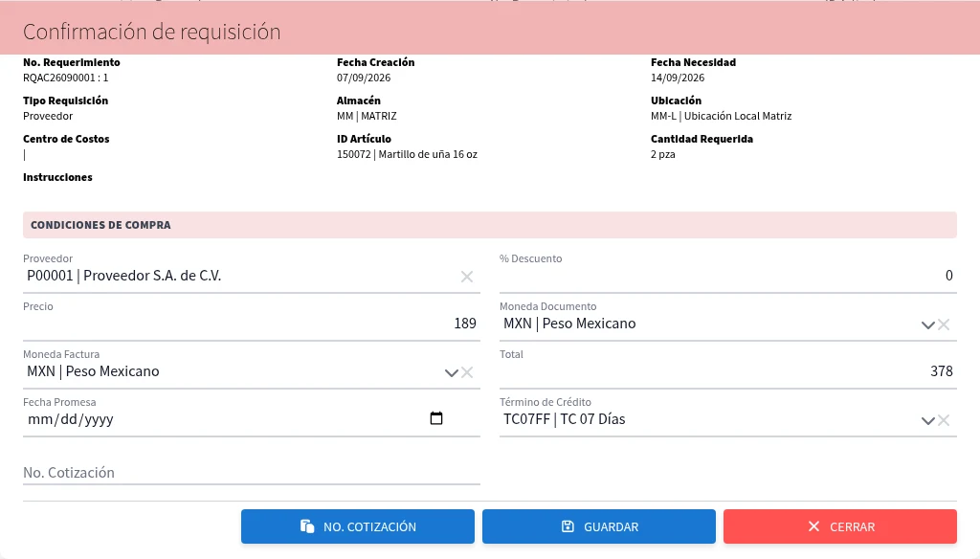Select requisition number RQAC26090001 : 1
This screenshot has height=559, width=980.
point(66,78)
